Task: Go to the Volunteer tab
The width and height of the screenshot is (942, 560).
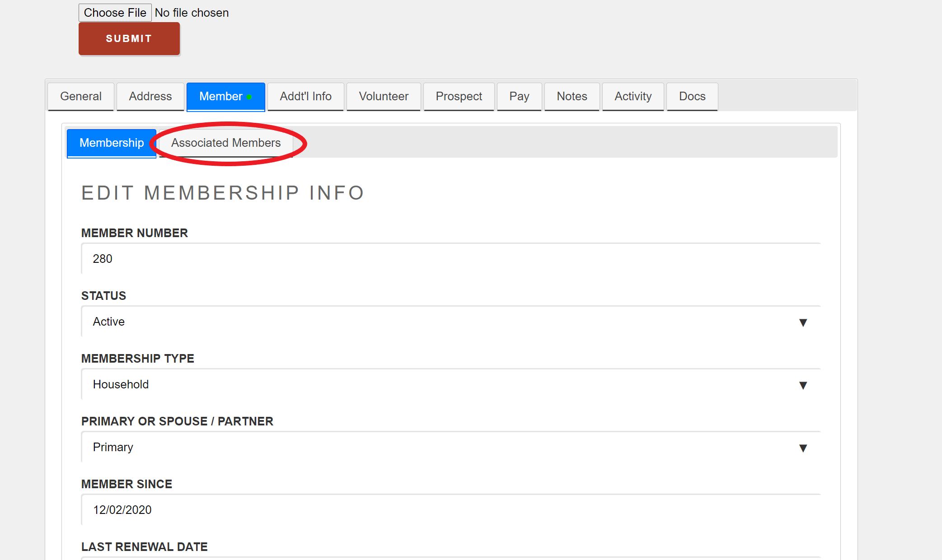Action: [x=384, y=96]
